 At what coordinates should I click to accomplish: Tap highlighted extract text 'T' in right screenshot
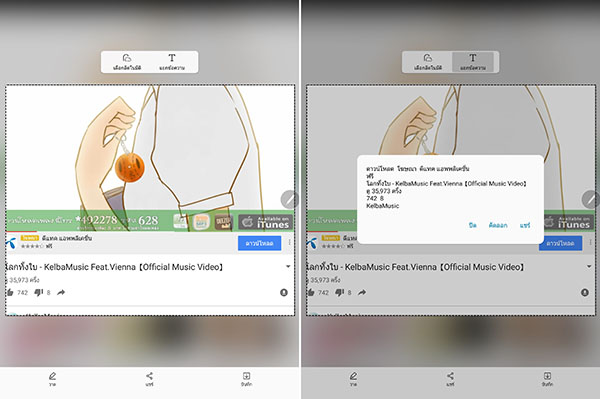click(473, 58)
